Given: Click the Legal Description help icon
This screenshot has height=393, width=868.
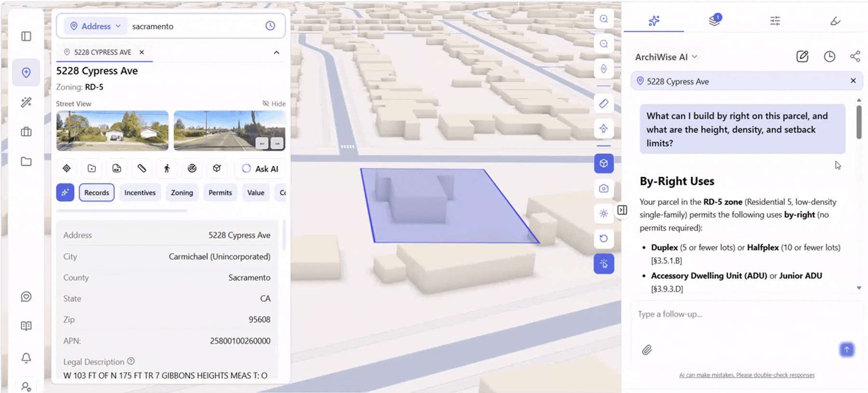Looking at the screenshot, I should pos(131,361).
